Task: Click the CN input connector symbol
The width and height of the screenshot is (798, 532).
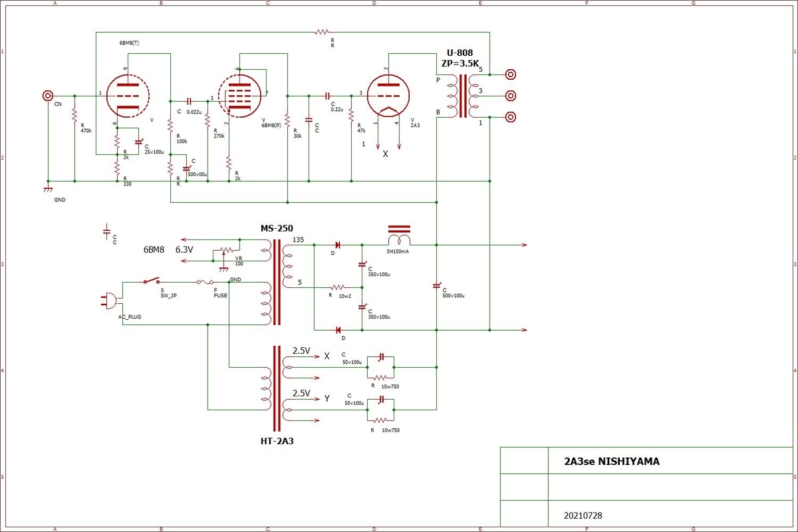Action: click(x=48, y=95)
